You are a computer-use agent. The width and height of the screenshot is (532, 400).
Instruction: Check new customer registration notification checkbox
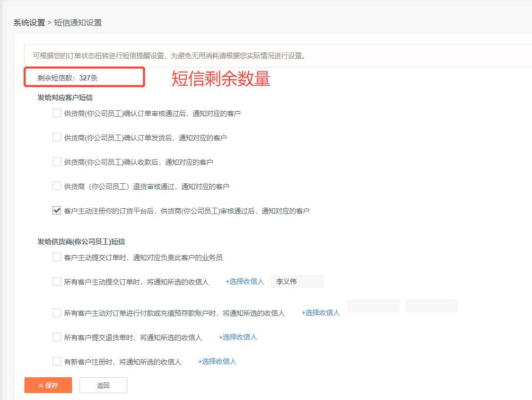[57, 361]
